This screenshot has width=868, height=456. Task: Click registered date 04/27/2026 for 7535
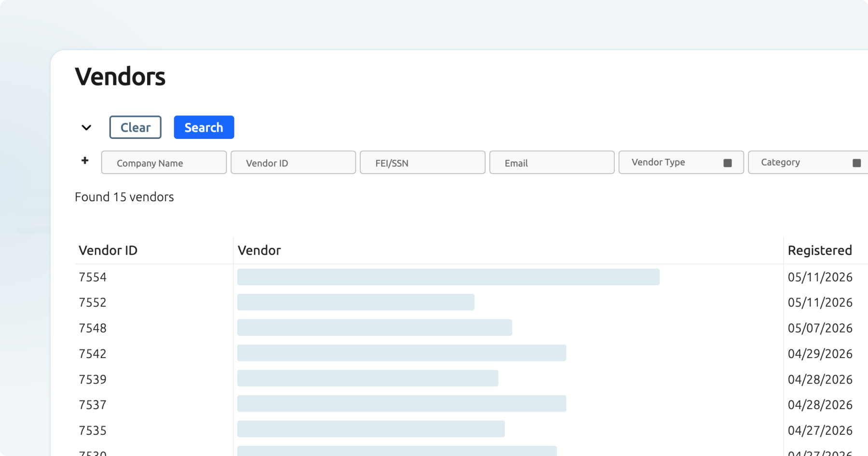pos(820,430)
